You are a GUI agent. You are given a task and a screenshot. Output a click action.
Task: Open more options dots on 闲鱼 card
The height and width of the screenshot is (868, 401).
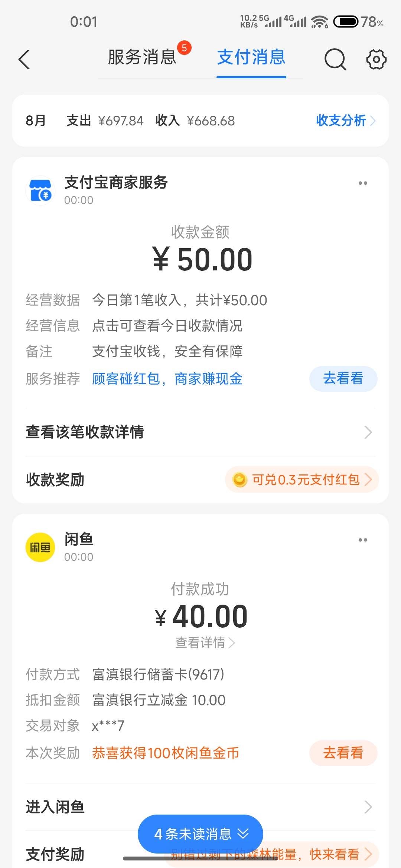tap(363, 540)
